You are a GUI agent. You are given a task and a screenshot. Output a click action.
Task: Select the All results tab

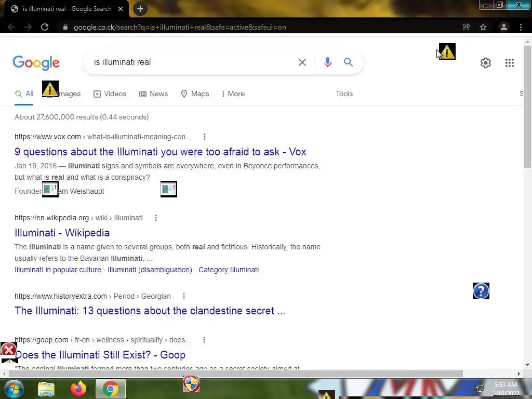pos(24,94)
